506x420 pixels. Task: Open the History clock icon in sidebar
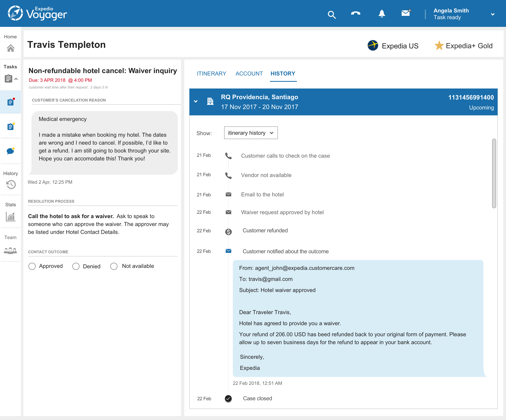(11, 185)
